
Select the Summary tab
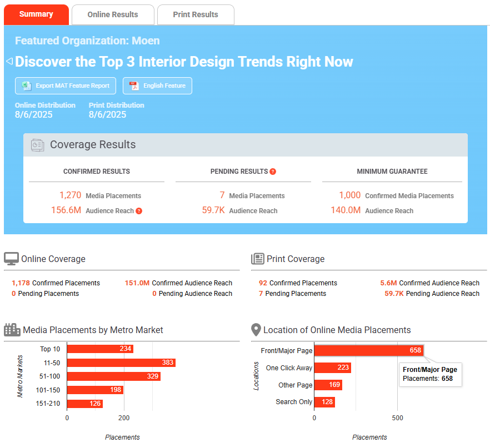(x=36, y=14)
